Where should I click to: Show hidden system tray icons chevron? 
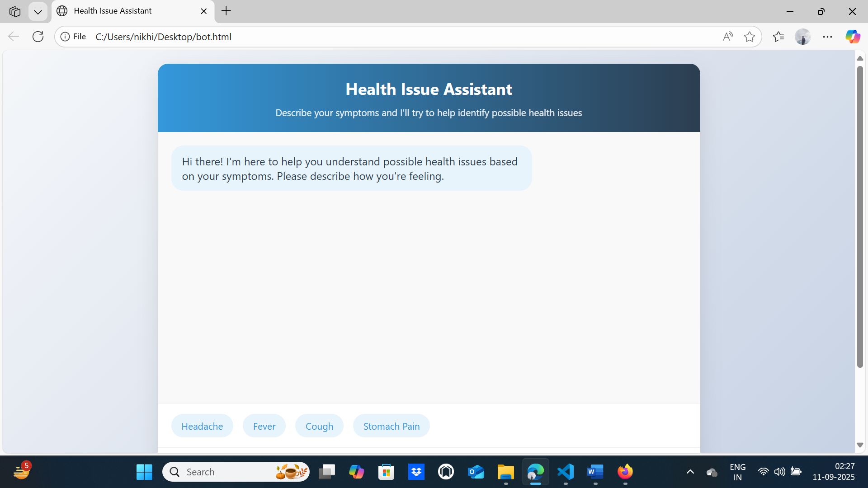click(690, 472)
